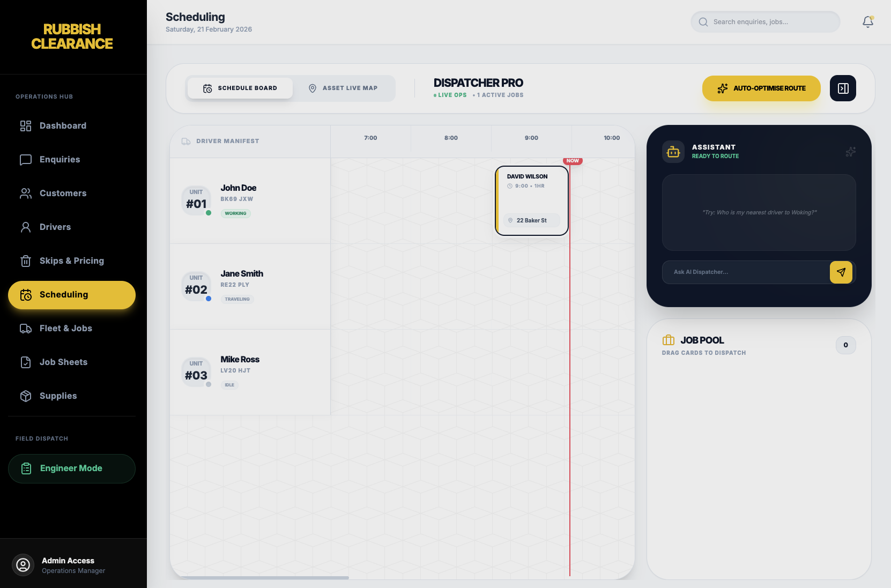Send a query using the paper-plane icon

pyautogui.click(x=841, y=272)
